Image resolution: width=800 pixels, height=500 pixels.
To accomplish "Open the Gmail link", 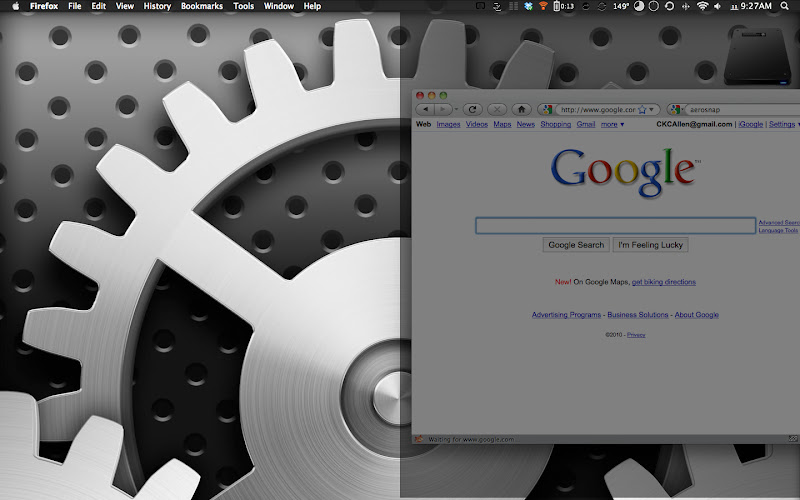I will pyautogui.click(x=586, y=124).
